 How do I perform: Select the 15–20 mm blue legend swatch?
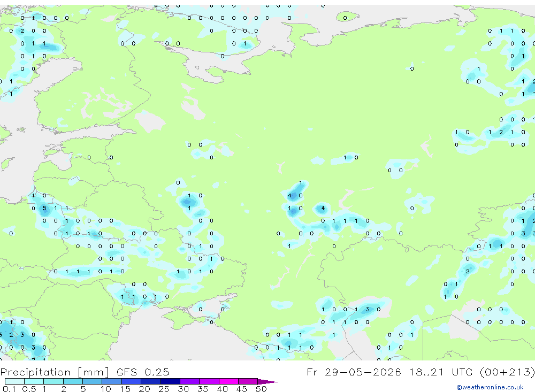[132, 381]
